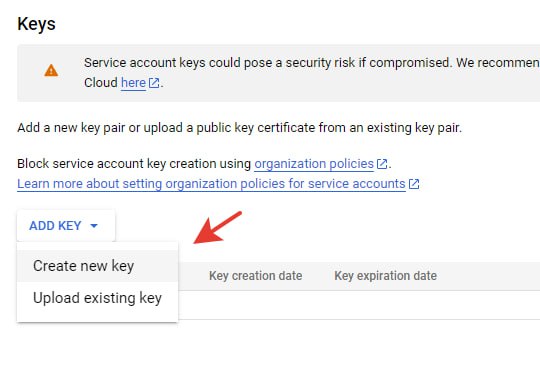Open 'Learn more about setting organization policies' link
The height and width of the screenshot is (389, 540).
(x=211, y=184)
